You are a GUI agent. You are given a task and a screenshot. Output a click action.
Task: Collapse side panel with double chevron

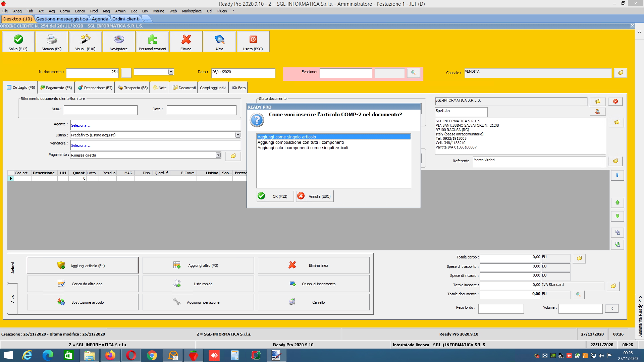pos(639,32)
